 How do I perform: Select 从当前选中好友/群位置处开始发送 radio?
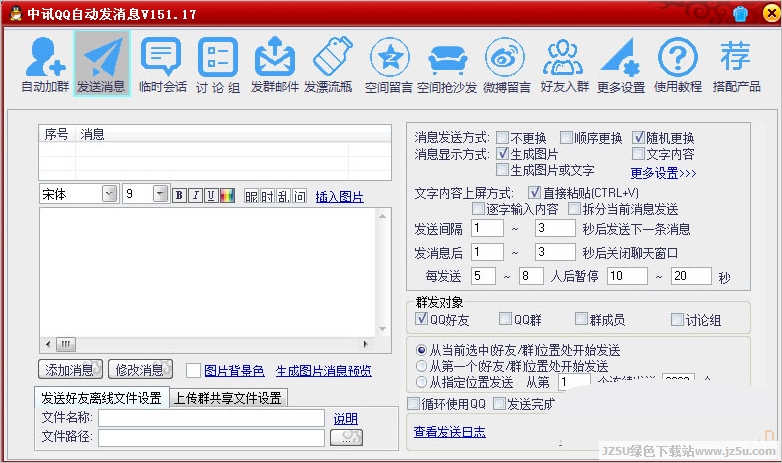click(421, 350)
